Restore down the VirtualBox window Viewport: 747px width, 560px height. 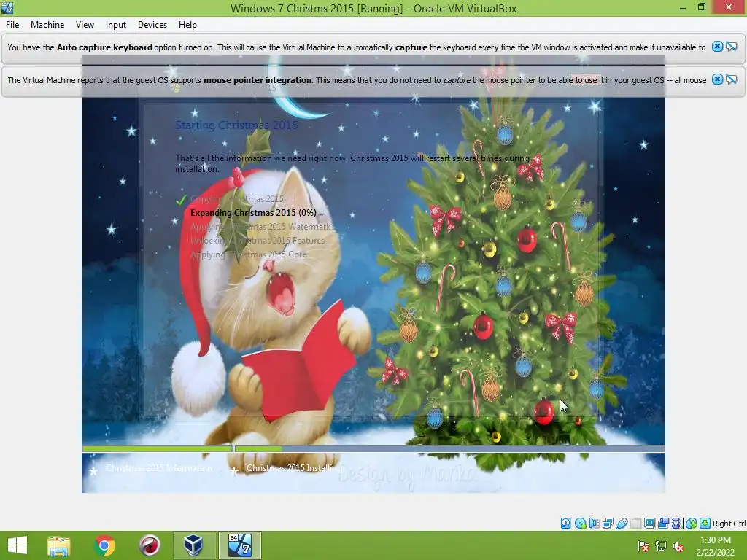pyautogui.click(x=702, y=7)
